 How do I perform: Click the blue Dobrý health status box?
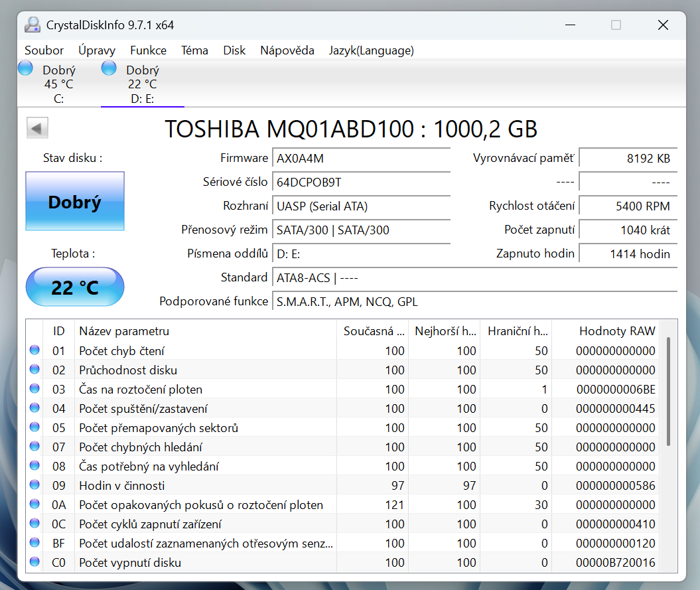click(74, 201)
